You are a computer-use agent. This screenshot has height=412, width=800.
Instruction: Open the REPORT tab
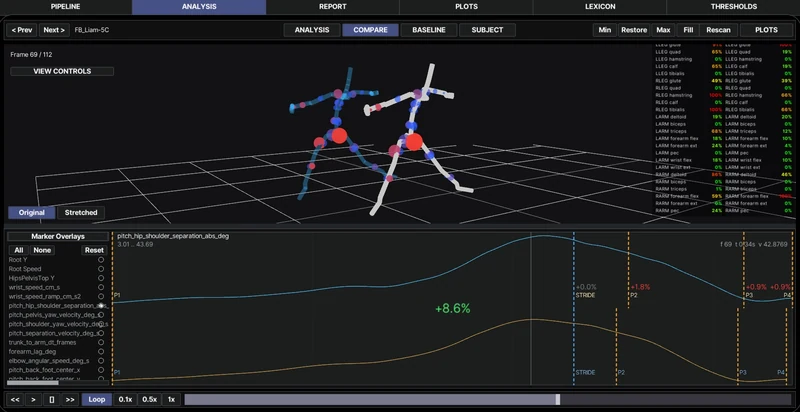(x=333, y=7)
